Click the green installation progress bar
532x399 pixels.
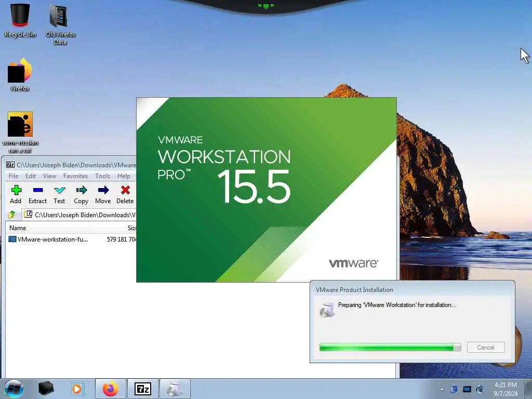[x=390, y=347]
